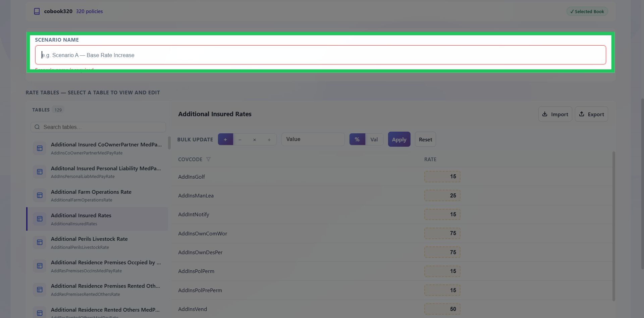The width and height of the screenshot is (644, 318).
Task: Click the rate table vertical scrollbar
Action: 614,226
